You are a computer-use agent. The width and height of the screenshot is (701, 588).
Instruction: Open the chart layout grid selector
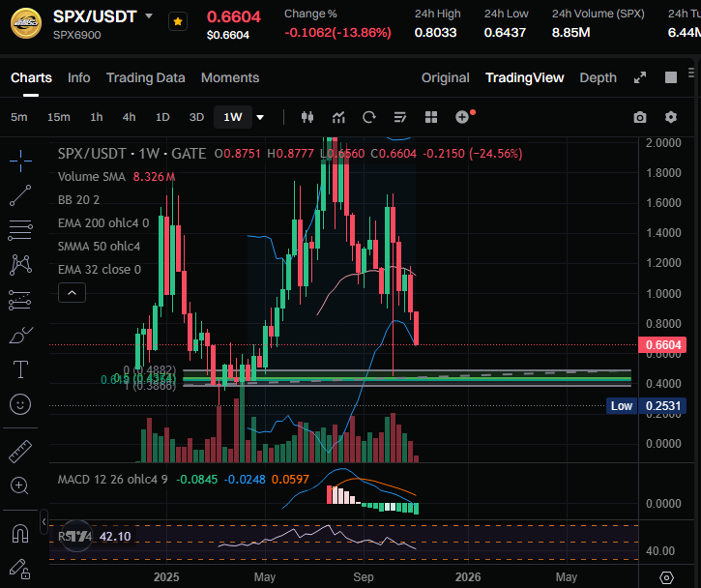pyautogui.click(x=431, y=117)
